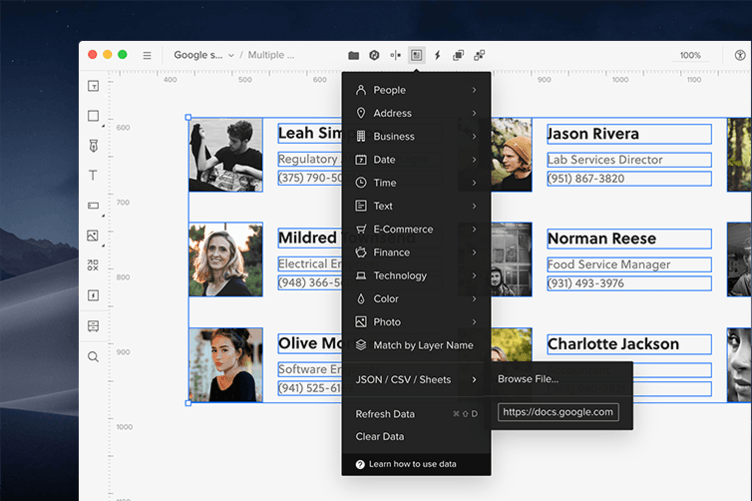Select the Hotspot tool in sidebar
The width and height of the screenshot is (752, 501).
tap(94, 295)
